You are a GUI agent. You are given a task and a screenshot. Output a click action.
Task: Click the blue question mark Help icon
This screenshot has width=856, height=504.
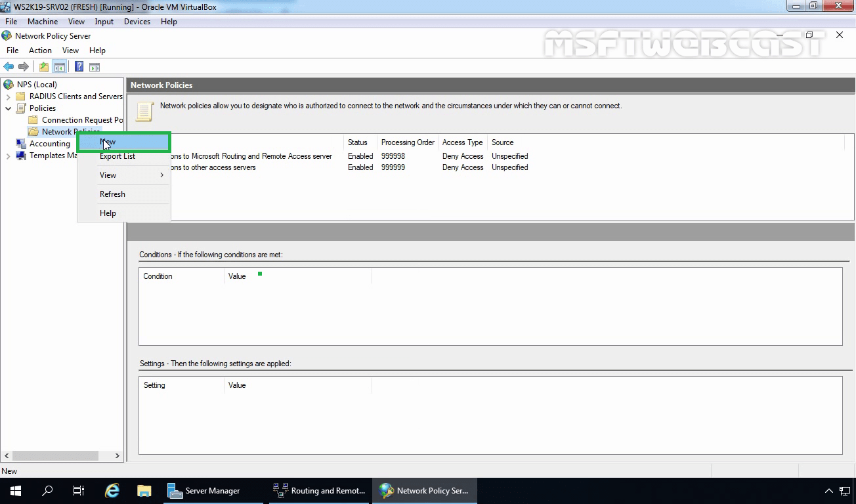click(79, 67)
